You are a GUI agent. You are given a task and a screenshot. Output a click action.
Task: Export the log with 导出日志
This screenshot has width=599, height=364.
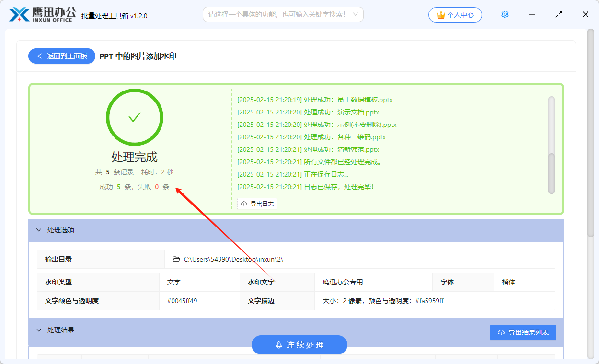[257, 204]
